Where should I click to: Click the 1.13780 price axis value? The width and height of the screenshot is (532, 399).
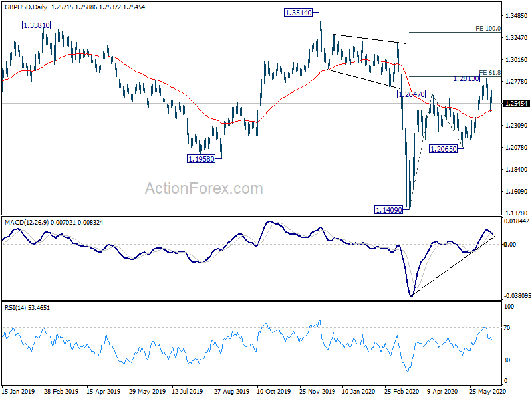click(517, 213)
